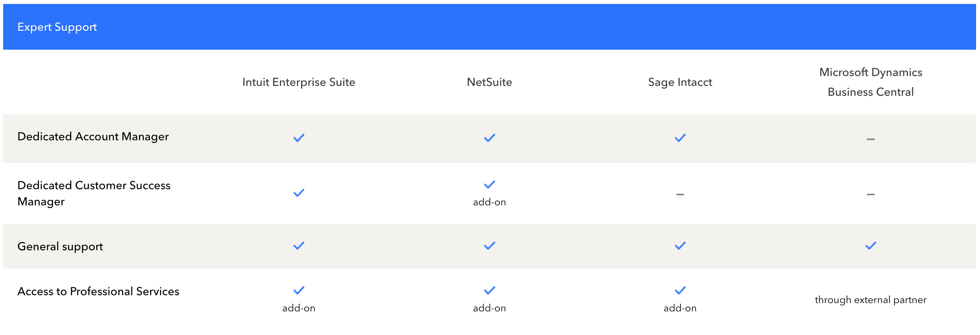Click Intuit's Professional Services checkmark

(x=299, y=290)
